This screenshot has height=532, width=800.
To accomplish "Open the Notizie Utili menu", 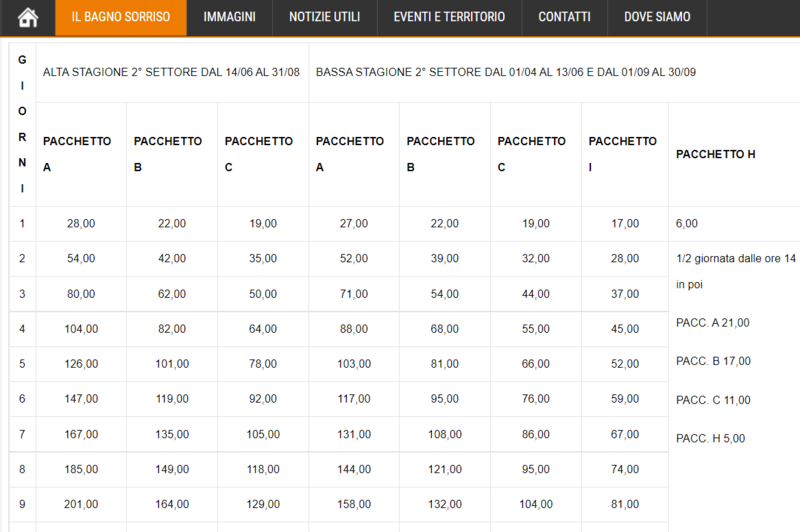I will (x=326, y=18).
